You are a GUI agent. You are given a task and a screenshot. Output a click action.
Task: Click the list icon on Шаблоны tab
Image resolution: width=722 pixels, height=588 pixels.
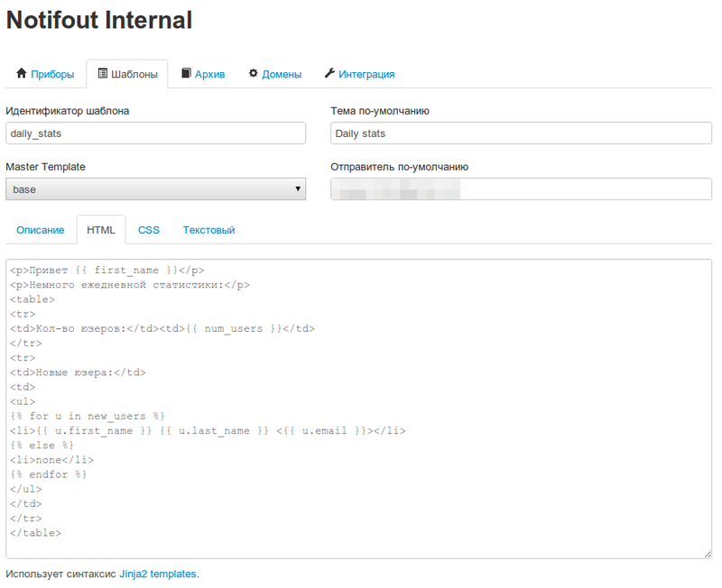point(102,74)
